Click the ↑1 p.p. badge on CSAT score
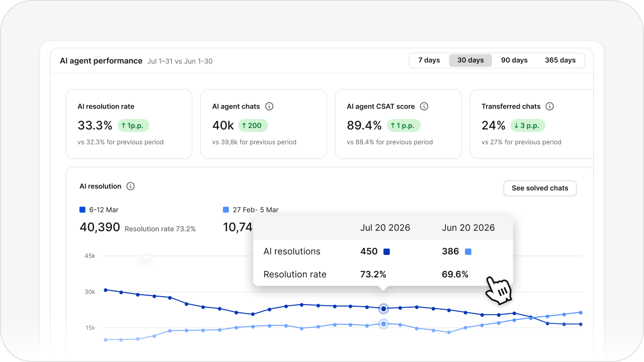644x362 pixels. click(x=404, y=125)
